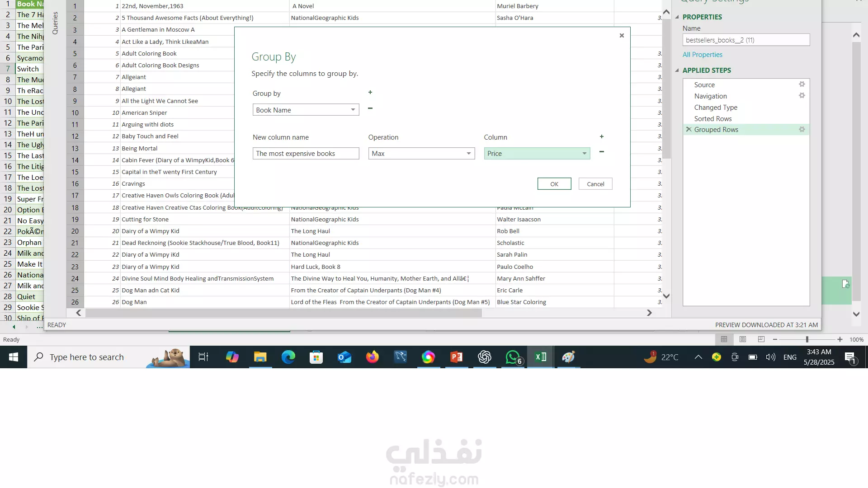
Task: Confirm grouping with OK button
Action: click(554, 184)
